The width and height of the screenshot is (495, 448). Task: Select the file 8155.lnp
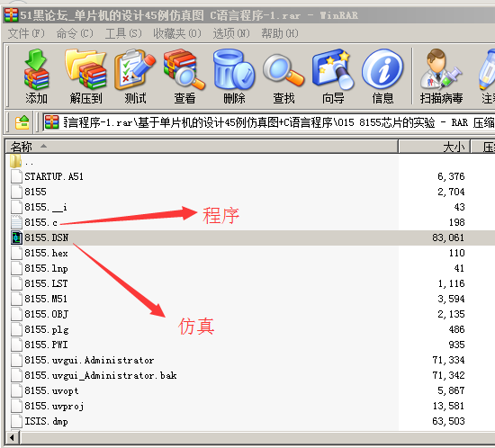click(x=46, y=268)
